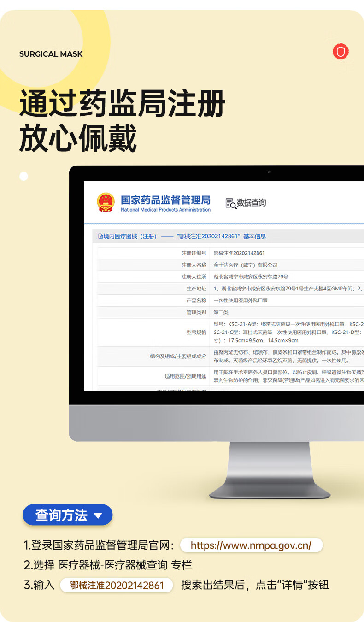
Task: Click the National Medical Products Administration subtitle
Action: 165,210
